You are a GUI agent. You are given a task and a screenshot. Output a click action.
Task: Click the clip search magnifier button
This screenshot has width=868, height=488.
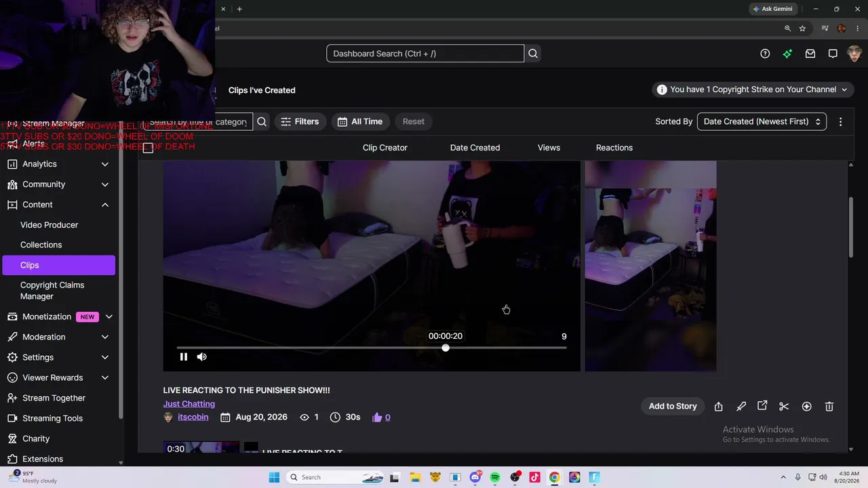[x=262, y=121]
